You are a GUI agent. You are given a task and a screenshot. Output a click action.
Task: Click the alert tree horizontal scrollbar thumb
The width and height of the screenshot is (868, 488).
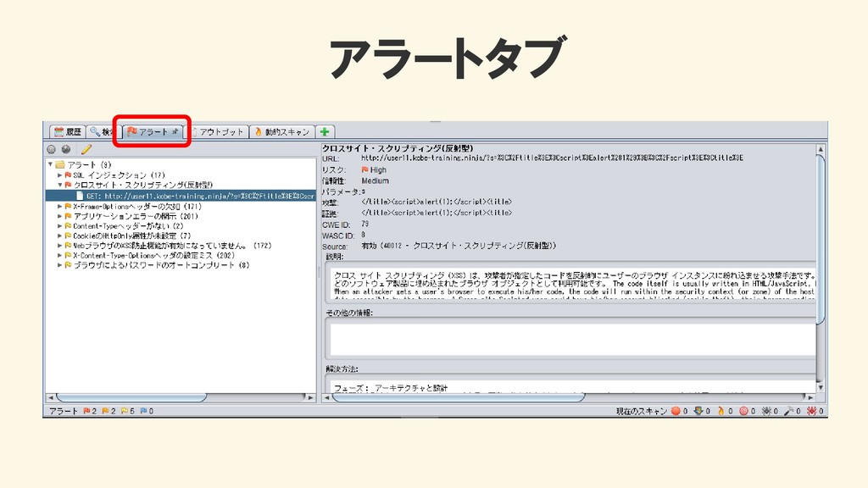pyautogui.click(x=131, y=397)
